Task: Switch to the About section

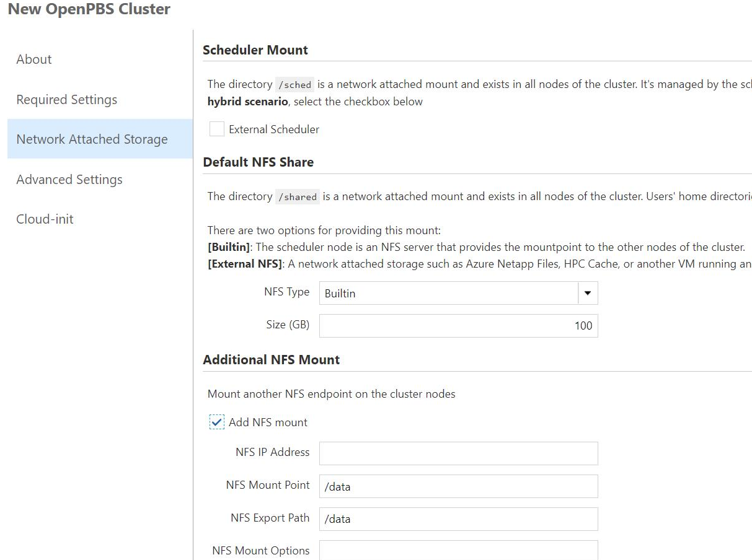Action: pyautogui.click(x=33, y=59)
